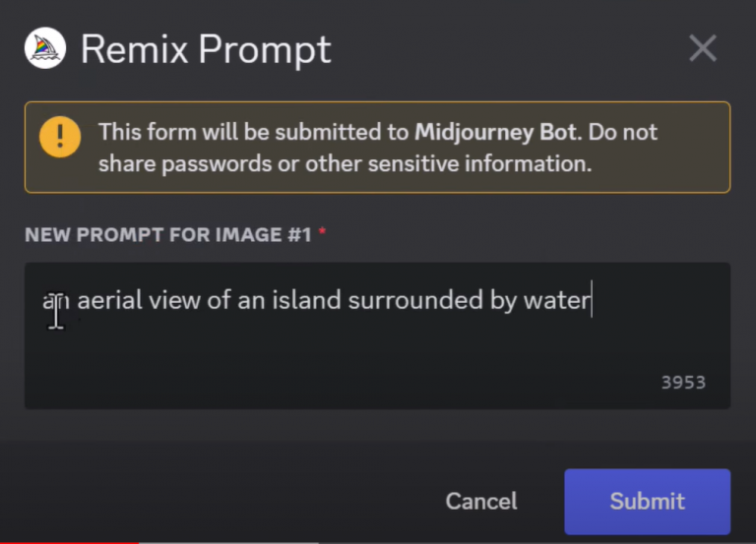The width and height of the screenshot is (756, 544).
Task: Click the word "by" in the prompt
Action: click(x=502, y=300)
